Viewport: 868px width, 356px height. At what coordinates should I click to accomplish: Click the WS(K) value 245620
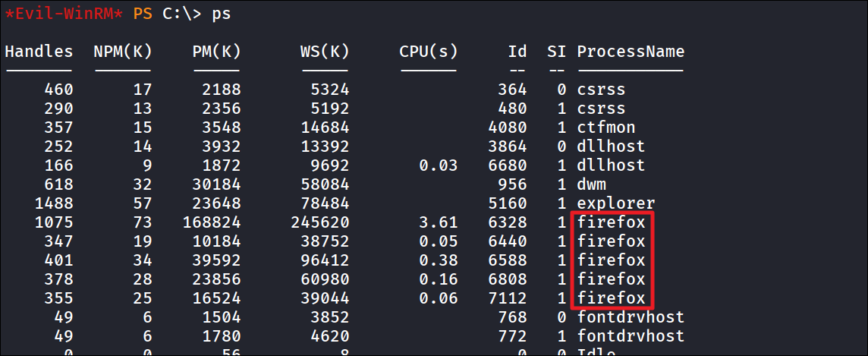320,222
